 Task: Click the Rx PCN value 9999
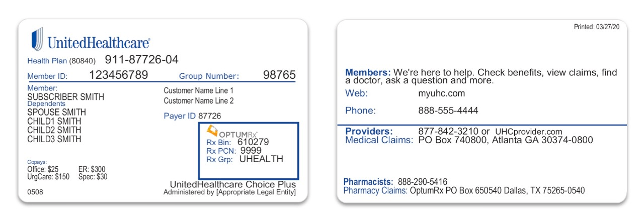251,150
